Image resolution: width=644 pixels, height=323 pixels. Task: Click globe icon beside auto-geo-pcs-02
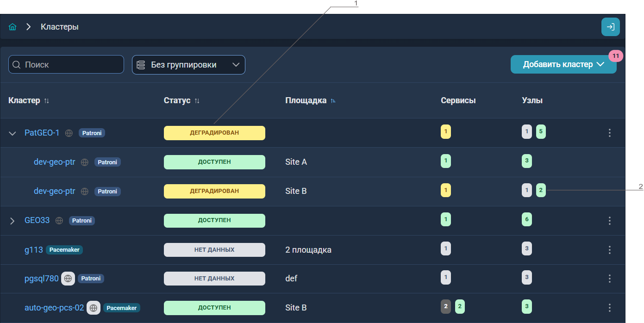tap(94, 308)
